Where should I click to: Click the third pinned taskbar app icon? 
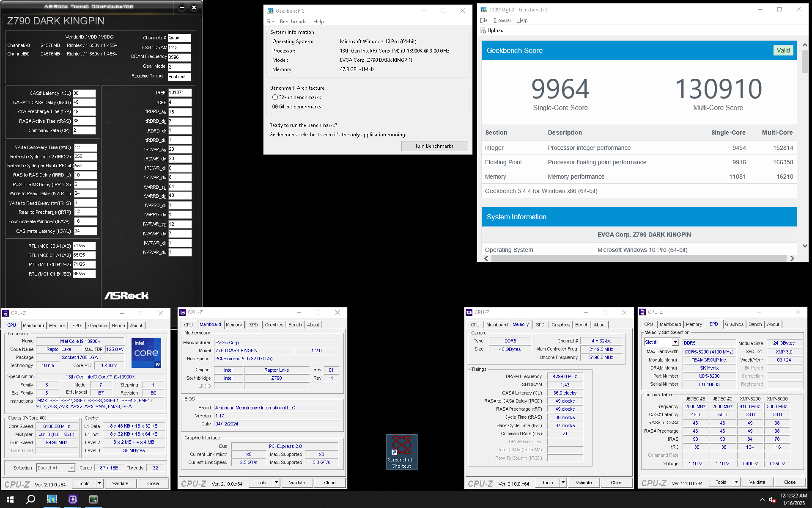[x=93, y=500]
